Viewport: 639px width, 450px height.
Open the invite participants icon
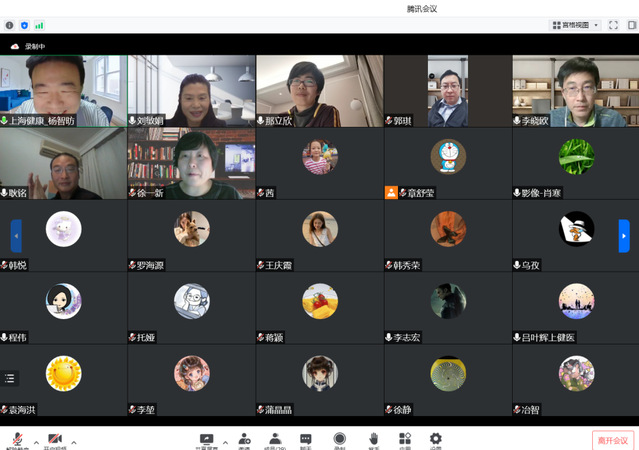(244, 439)
